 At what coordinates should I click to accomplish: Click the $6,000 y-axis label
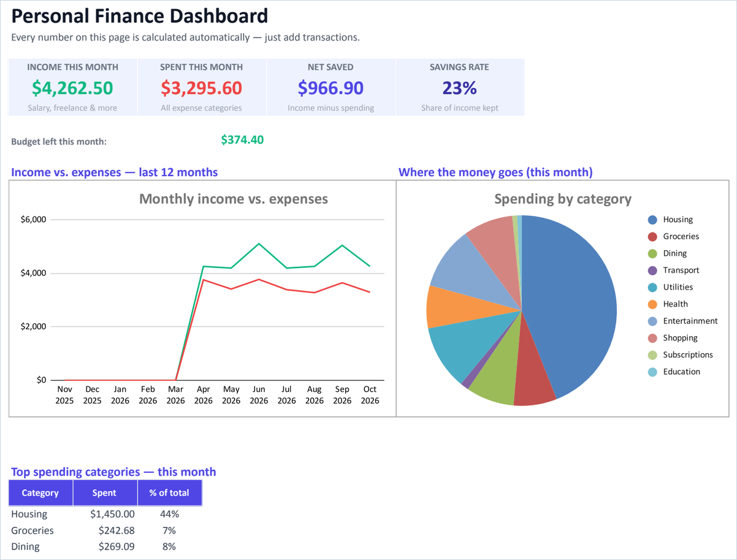pos(33,220)
